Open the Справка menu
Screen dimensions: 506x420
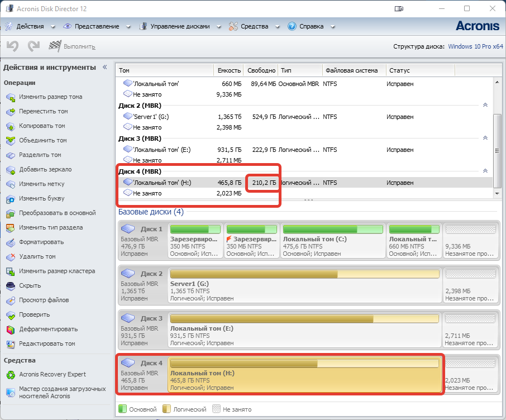pyautogui.click(x=312, y=26)
